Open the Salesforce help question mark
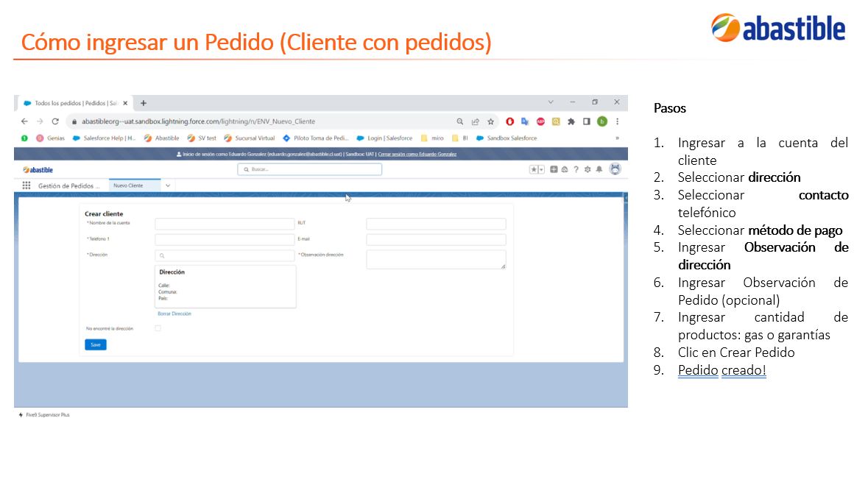The image size is (868, 485). 576,169
